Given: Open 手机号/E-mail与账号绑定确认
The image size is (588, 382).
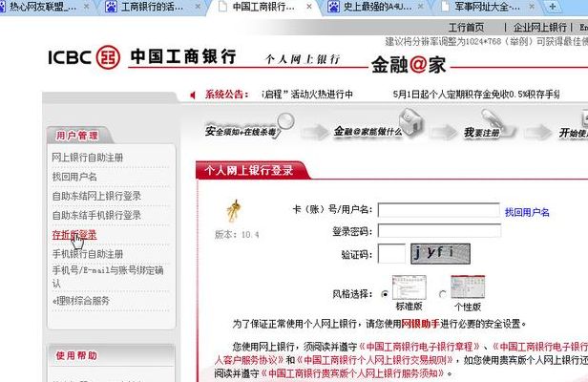Looking at the screenshot, I should [x=108, y=277].
